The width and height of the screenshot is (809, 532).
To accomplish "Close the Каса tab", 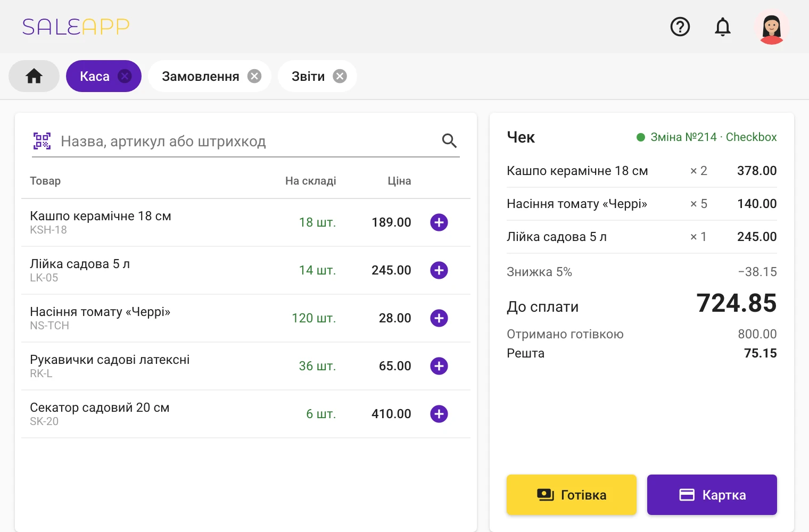I will (125, 76).
